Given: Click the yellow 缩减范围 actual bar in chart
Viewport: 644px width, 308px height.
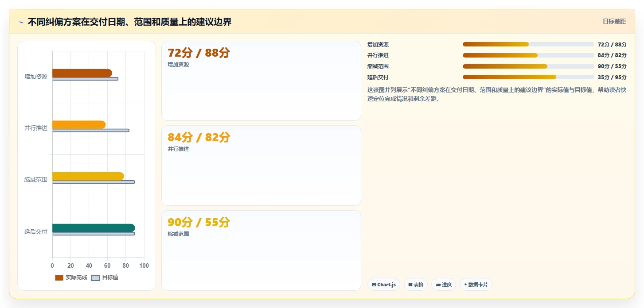Looking at the screenshot, I should click(x=88, y=176).
